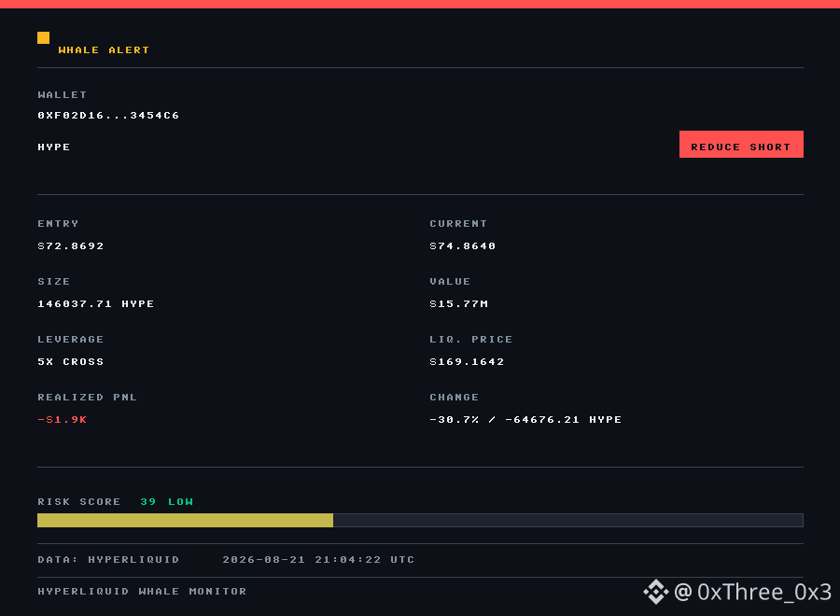Click the HYPE token name

click(x=53, y=147)
